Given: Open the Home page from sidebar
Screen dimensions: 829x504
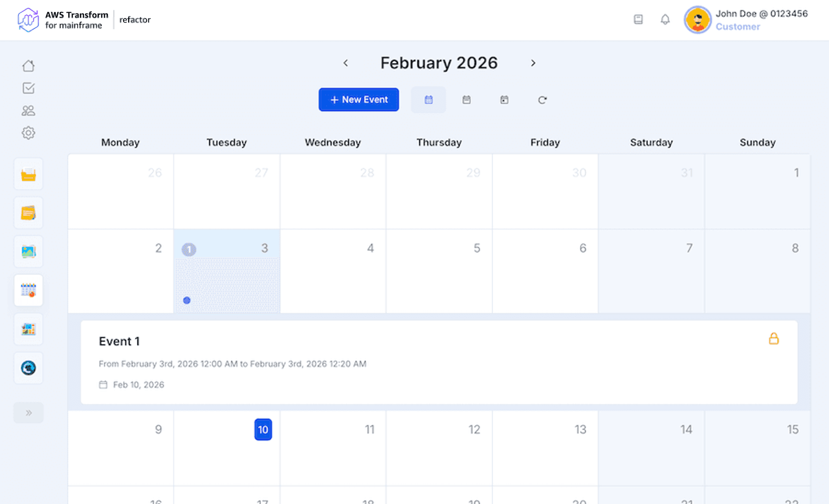Looking at the screenshot, I should coord(29,66).
